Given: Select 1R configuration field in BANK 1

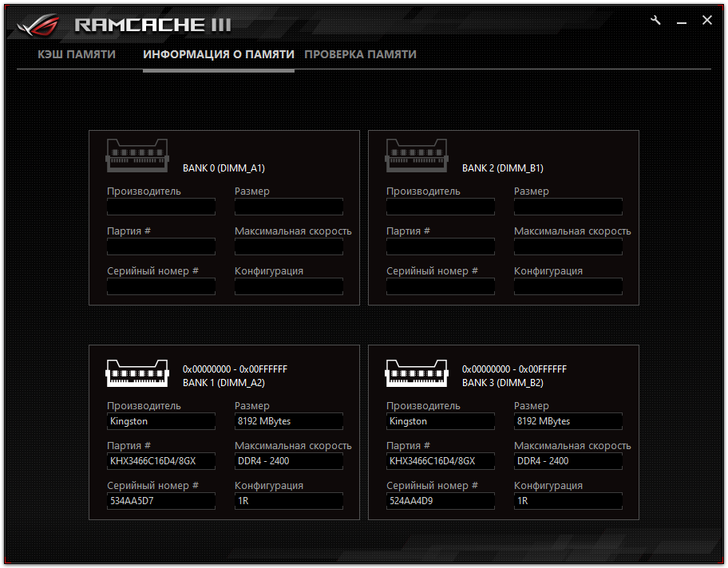Looking at the screenshot, I should coord(289,501).
